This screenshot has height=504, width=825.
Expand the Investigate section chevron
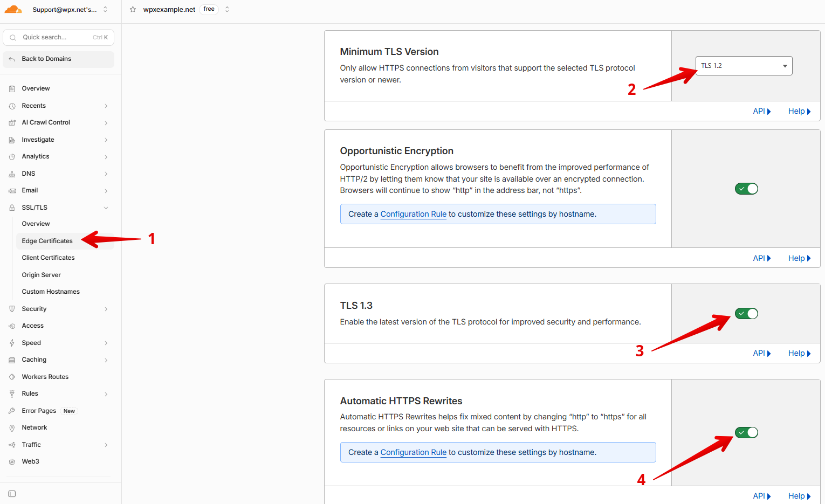106,140
